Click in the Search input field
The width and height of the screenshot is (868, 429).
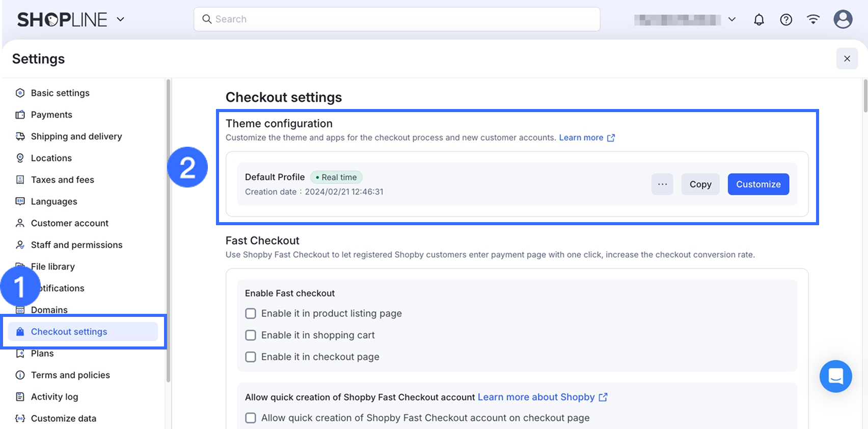coord(397,19)
